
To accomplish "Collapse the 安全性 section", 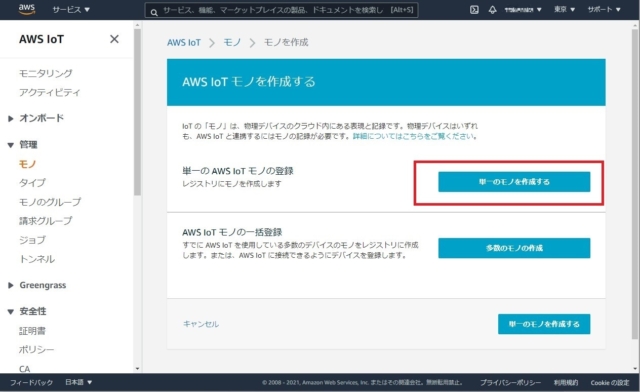I will pos(27,311).
